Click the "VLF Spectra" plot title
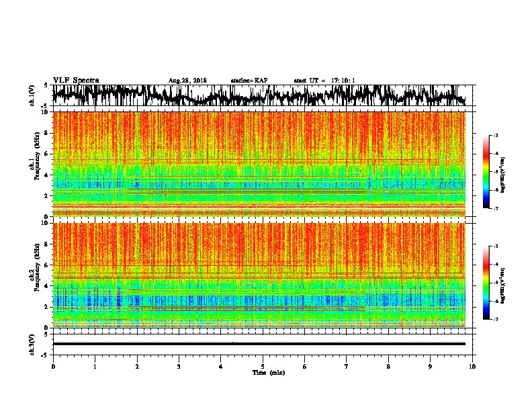The height and width of the screenshot is (411, 532). coord(76,80)
